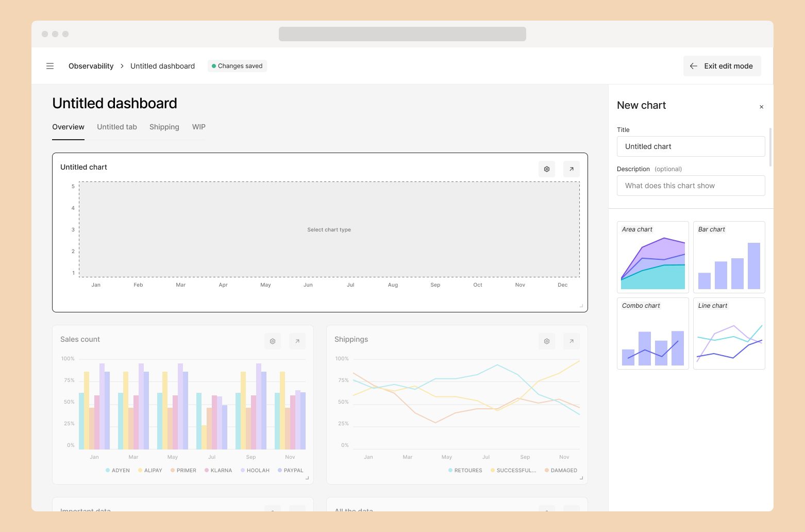
Task: Close the New chart panel
Action: coord(761,107)
